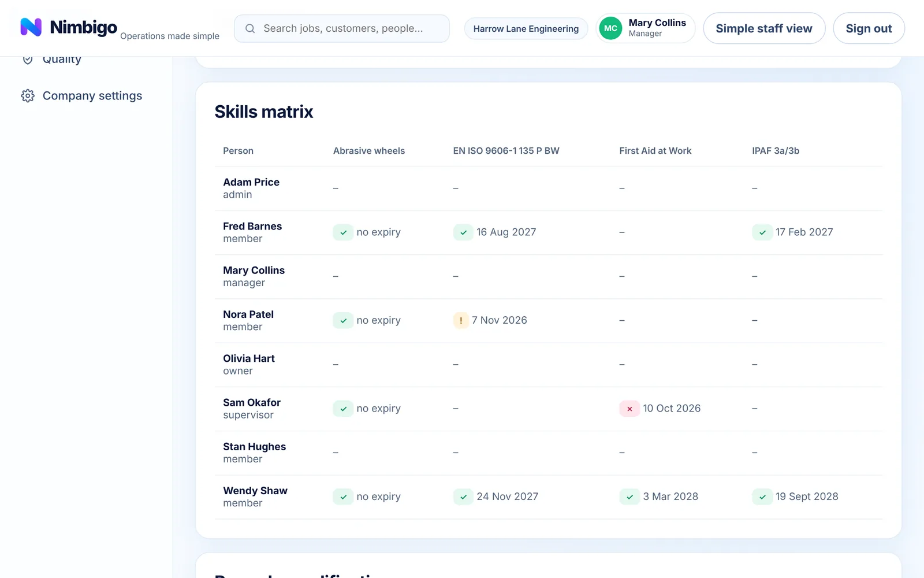
Task: Click the Abrasive wheels column header
Action: [x=369, y=151]
